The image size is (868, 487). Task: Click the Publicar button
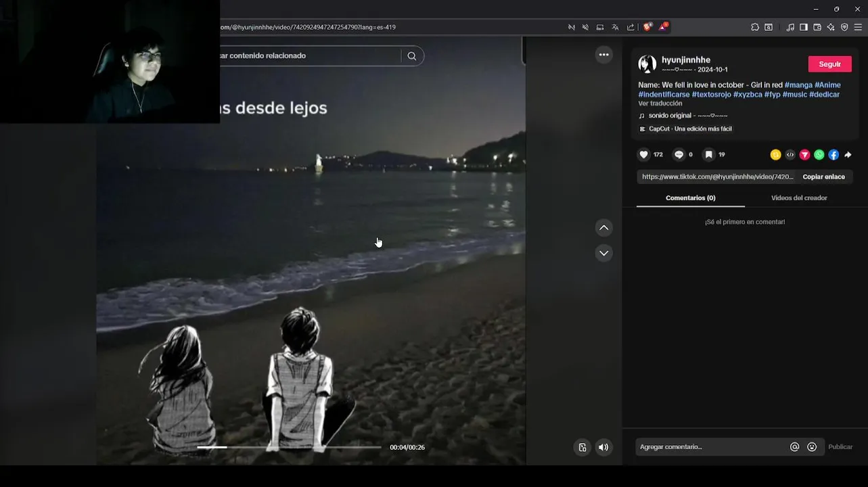tap(840, 447)
